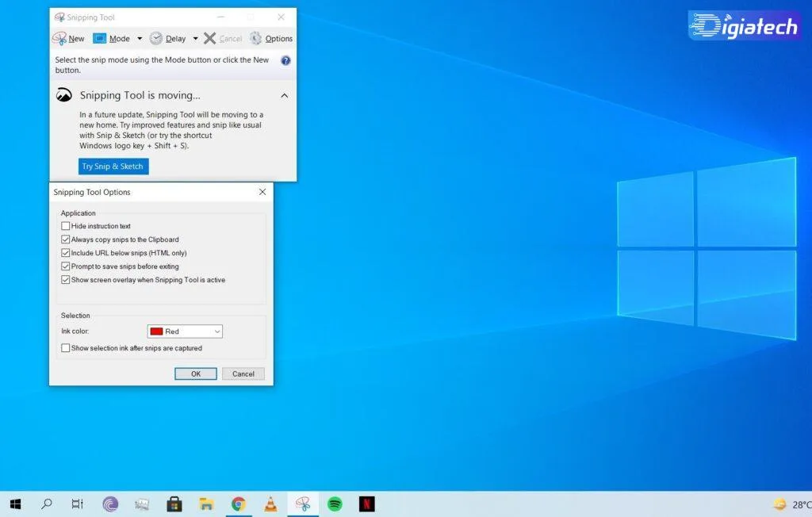Screen dimensions: 812x517
Task: Open Google Chrome from the taskbar
Action: click(x=239, y=504)
